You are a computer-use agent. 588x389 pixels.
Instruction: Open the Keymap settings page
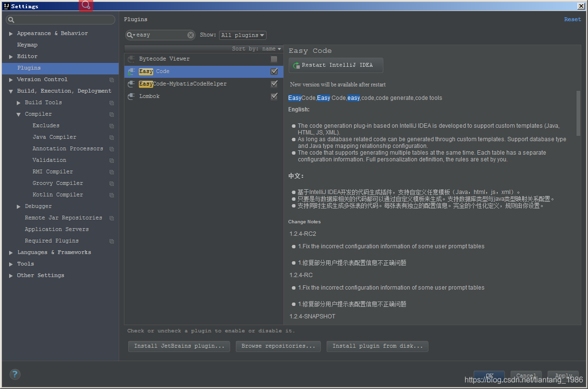[x=27, y=45]
